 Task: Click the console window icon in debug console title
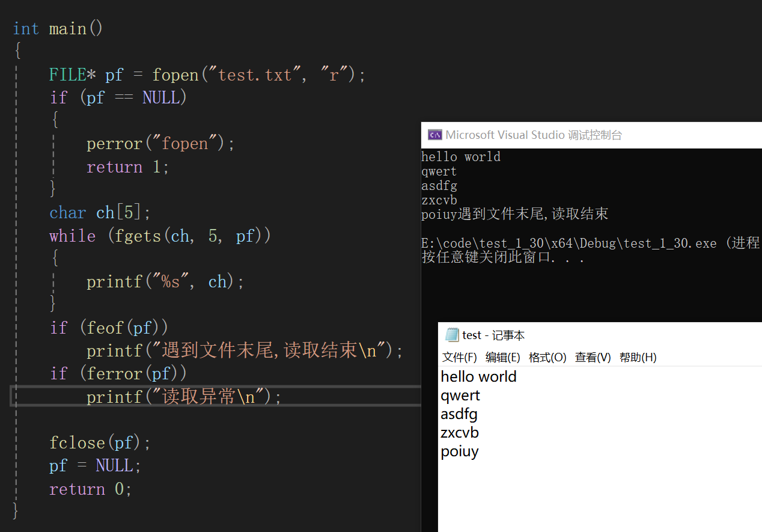pos(434,135)
